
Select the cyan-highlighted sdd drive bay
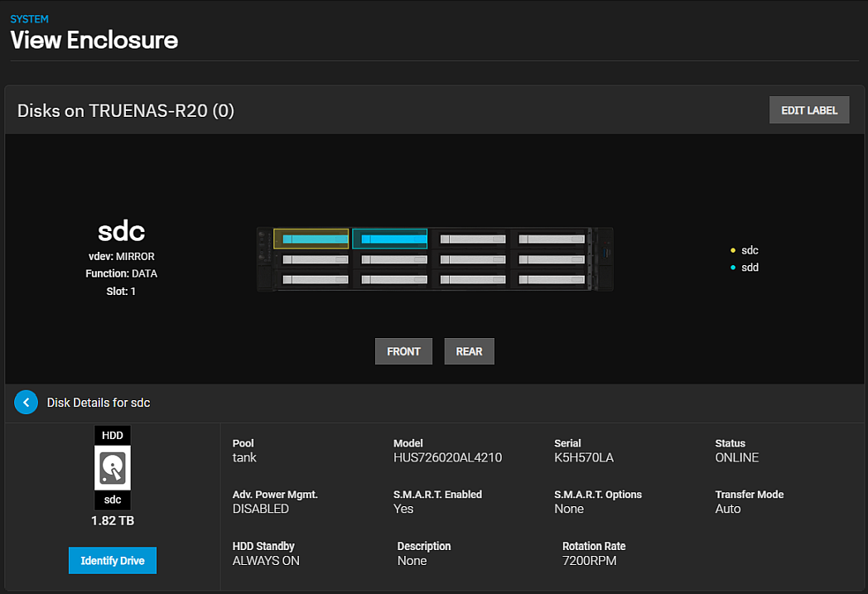pos(390,239)
